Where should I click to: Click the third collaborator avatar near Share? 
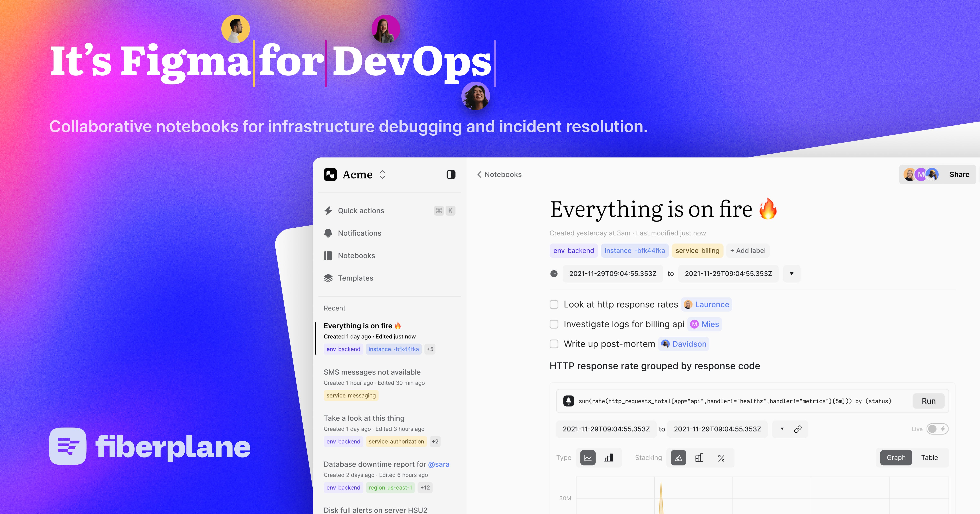[x=932, y=175]
